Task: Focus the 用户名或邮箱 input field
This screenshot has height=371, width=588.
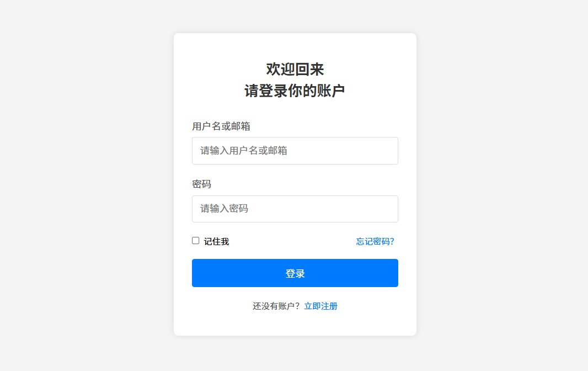Action: 295,151
